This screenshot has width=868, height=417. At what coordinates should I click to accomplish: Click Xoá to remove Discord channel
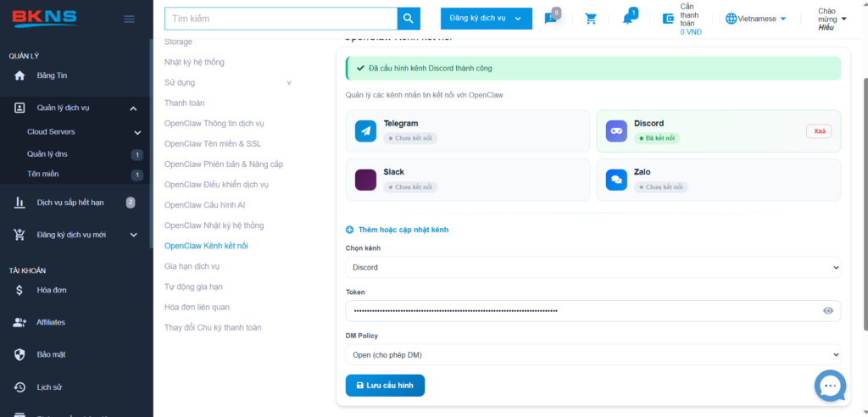[818, 131]
